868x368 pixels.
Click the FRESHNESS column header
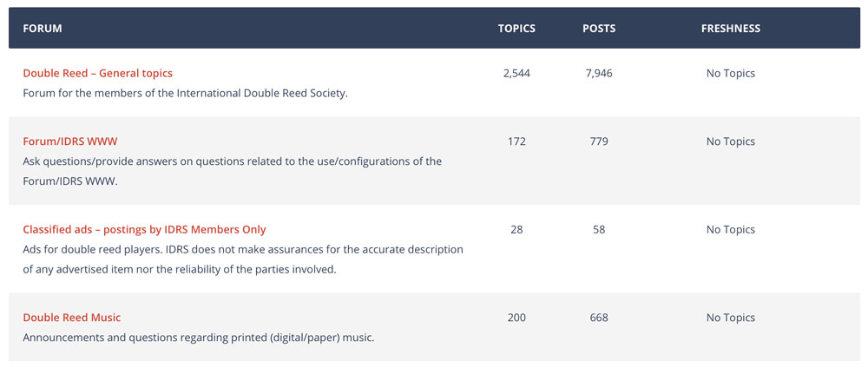pyautogui.click(x=731, y=29)
